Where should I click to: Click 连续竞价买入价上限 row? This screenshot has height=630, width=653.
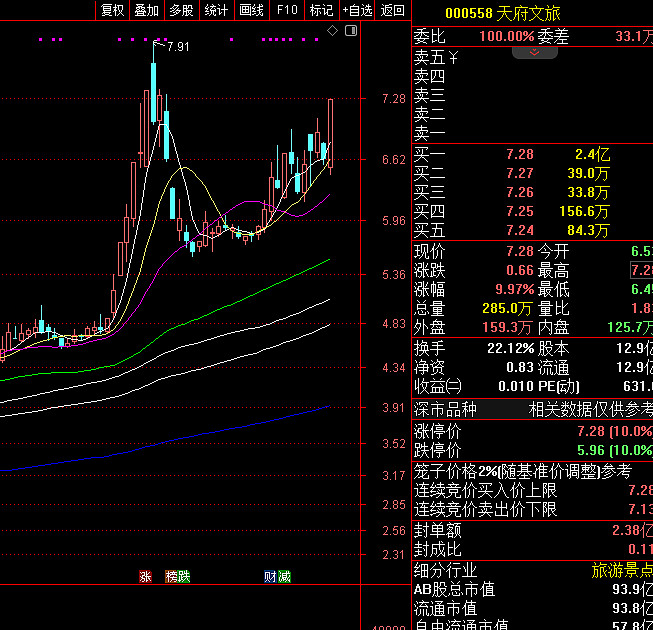point(533,491)
